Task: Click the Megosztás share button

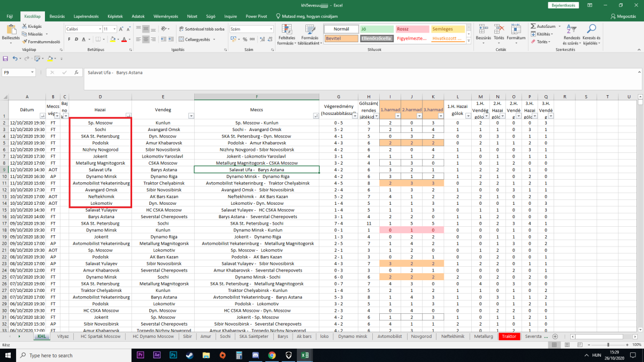Action: pos(623,17)
